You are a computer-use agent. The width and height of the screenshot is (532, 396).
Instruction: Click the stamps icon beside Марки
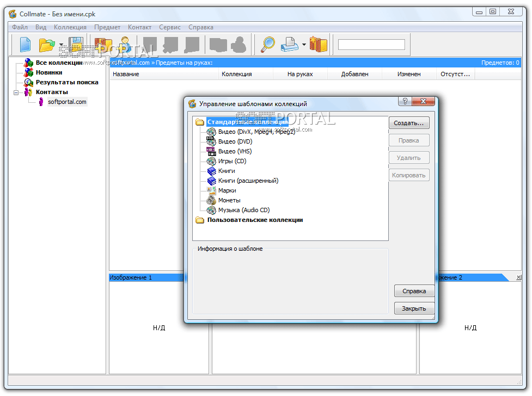coord(211,190)
